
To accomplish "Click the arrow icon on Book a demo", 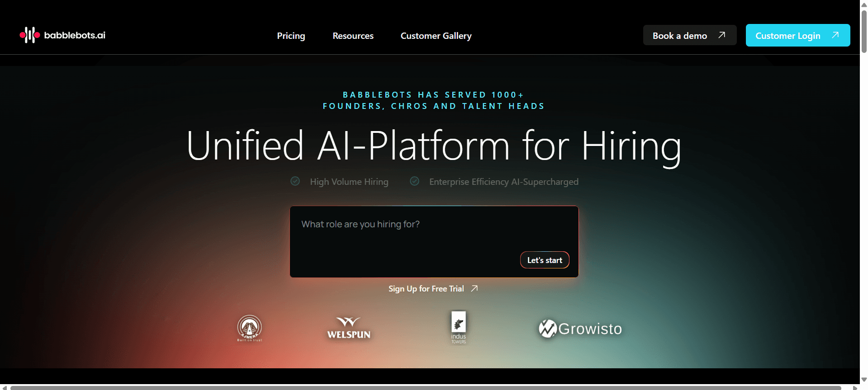I will 722,35.
